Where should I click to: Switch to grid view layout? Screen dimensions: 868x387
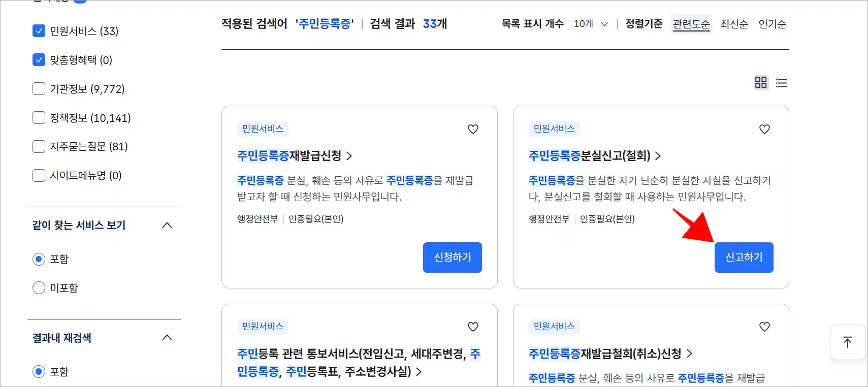[761, 83]
